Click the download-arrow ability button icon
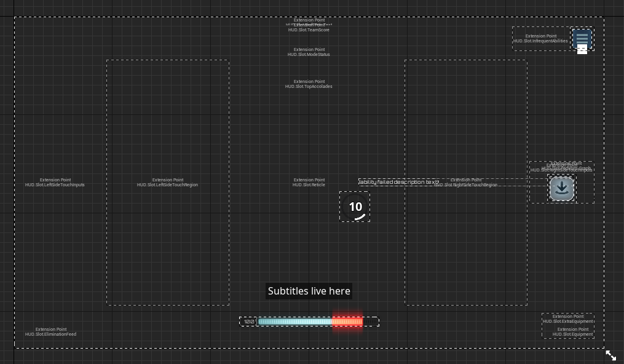The image size is (624, 364). point(561,189)
